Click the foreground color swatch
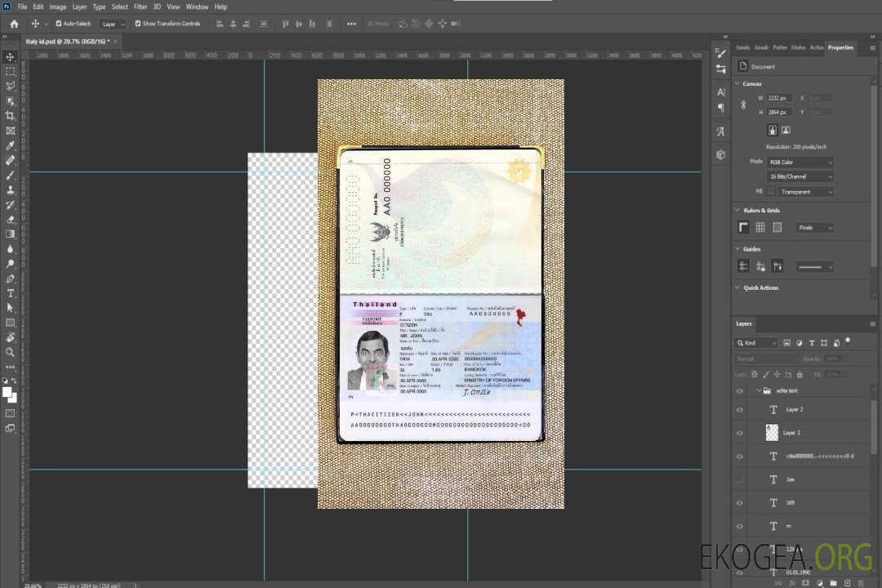This screenshot has width=882, height=588. point(7,392)
